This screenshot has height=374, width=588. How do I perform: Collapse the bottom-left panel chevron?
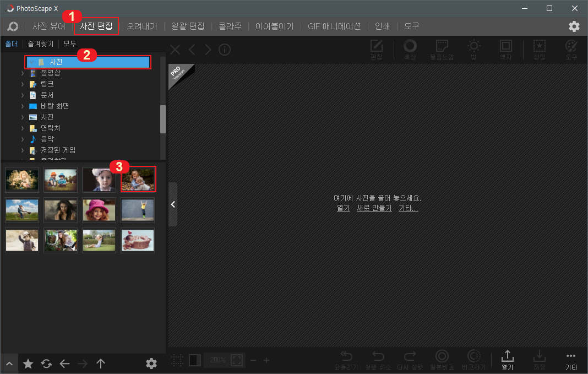pos(9,364)
